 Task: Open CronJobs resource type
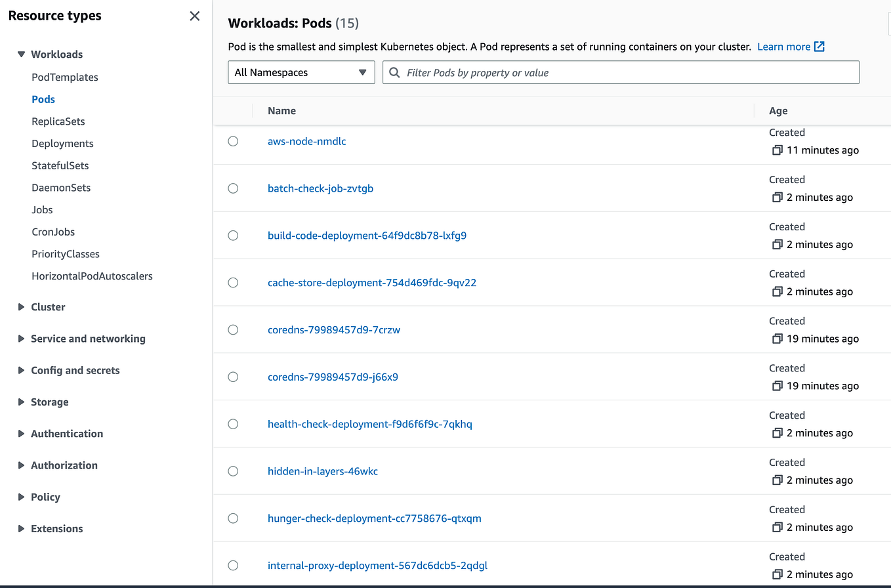click(53, 232)
